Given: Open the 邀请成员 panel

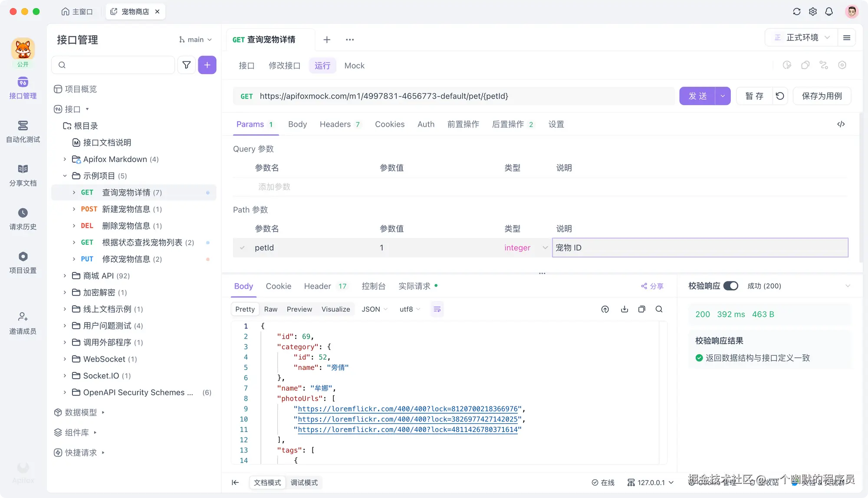Looking at the screenshot, I should pos(23,322).
